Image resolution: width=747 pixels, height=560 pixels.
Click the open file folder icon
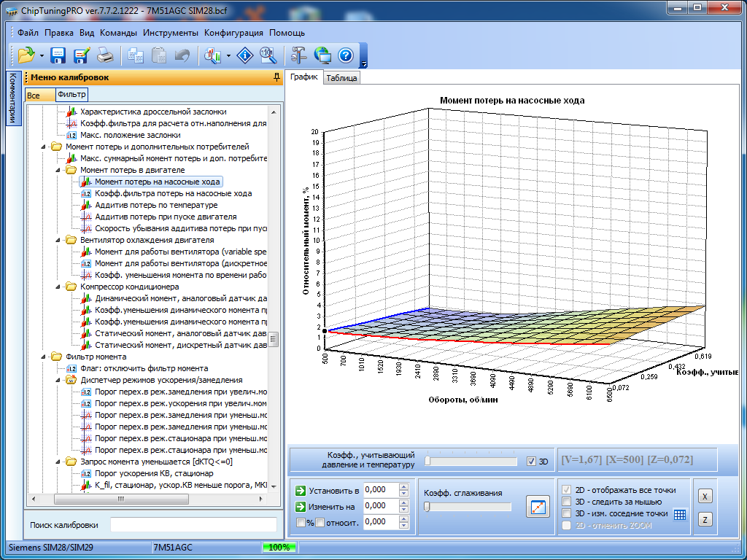click(x=26, y=55)
